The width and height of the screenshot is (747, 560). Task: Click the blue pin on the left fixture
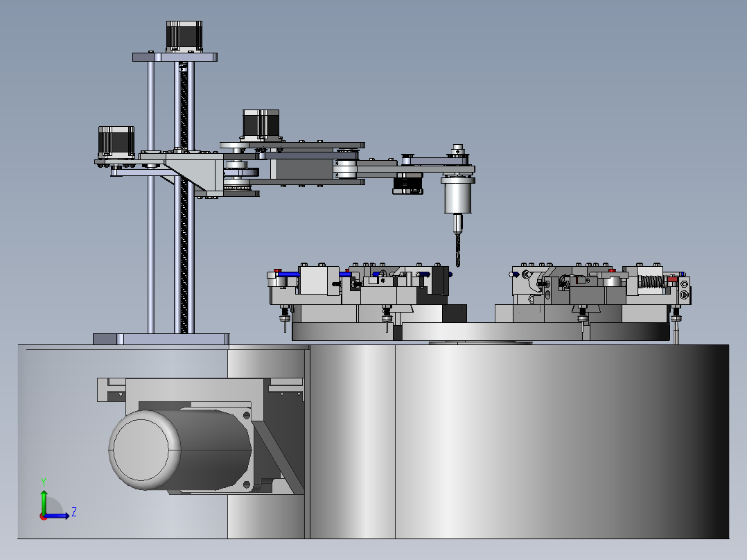tap(289, 274)
